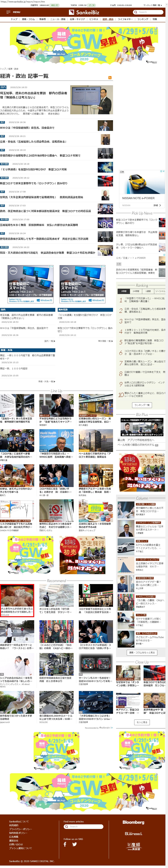
Task: Open the RSS feed icon
Action: pos(110,78)
